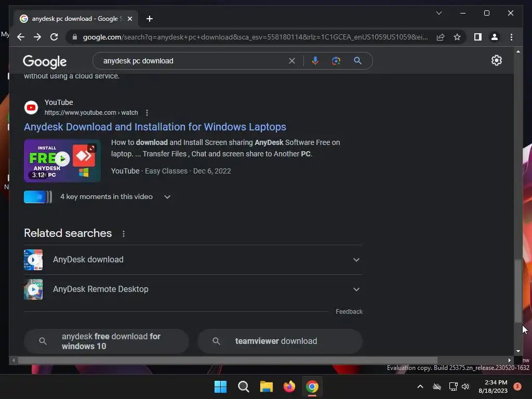Reload the Google search page

[x=54, y=37]
